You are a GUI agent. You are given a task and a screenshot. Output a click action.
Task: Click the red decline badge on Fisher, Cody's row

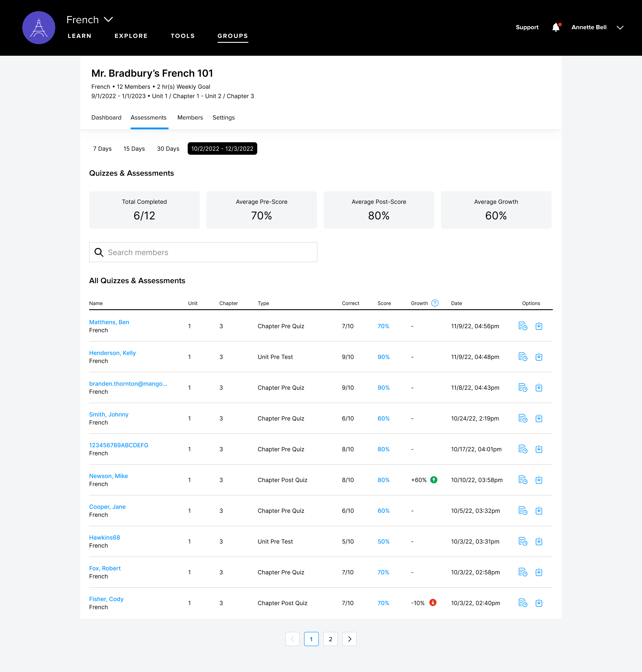(x=433, y=603)
